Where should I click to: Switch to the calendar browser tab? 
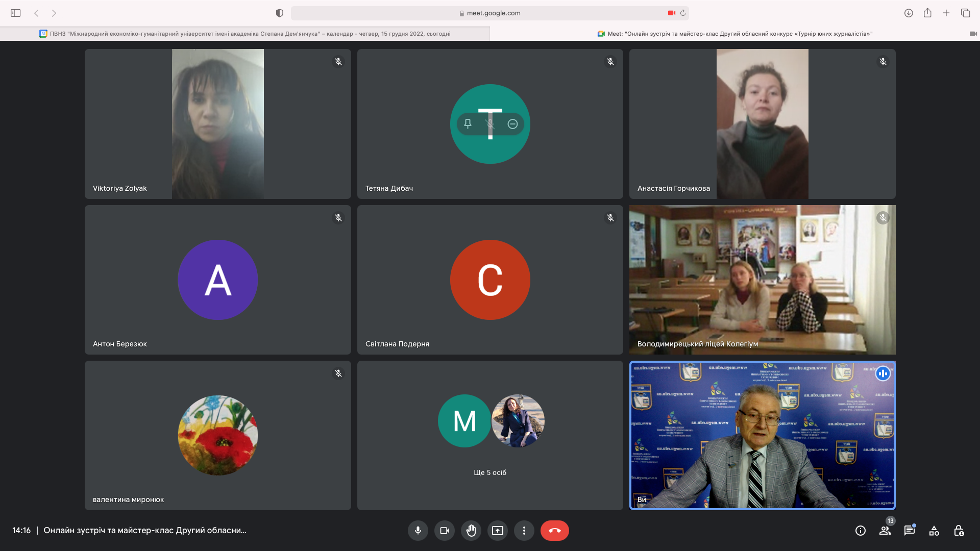click(x=245, y=34)
